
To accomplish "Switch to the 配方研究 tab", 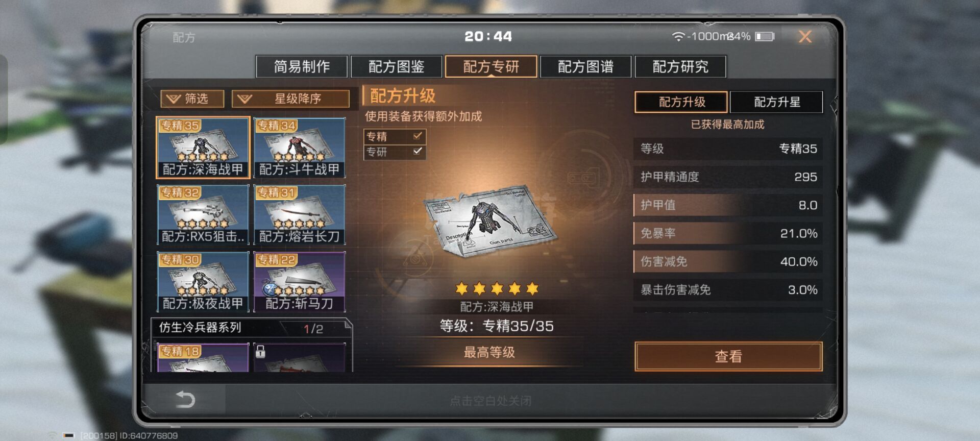I will pyautogui.click(x=680, y=66).
